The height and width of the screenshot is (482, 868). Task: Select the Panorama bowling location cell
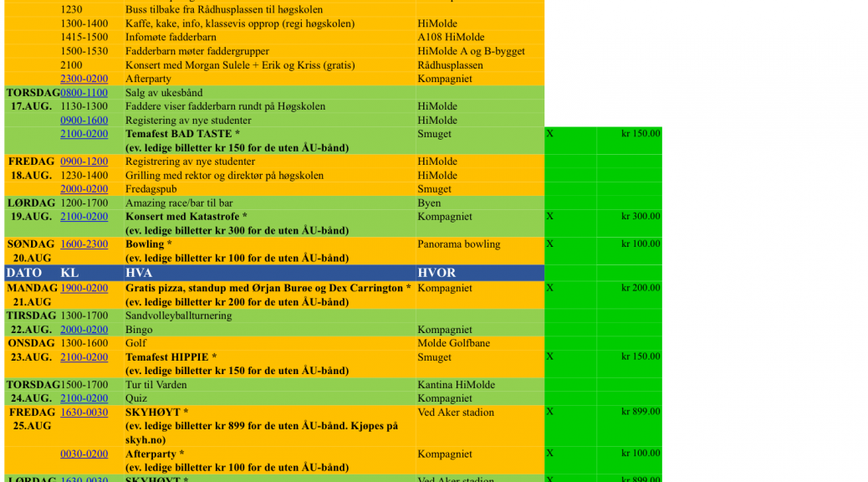pos(458,244)
